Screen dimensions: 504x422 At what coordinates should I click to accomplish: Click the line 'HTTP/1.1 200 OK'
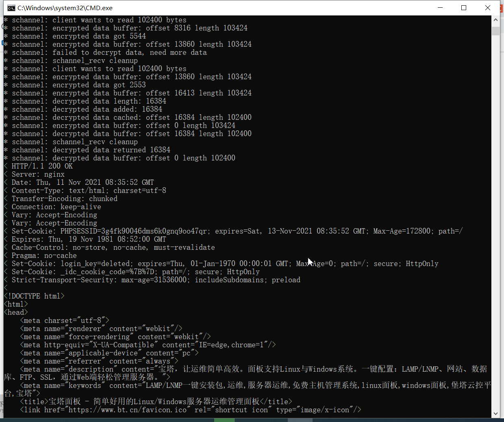point(38,166)
